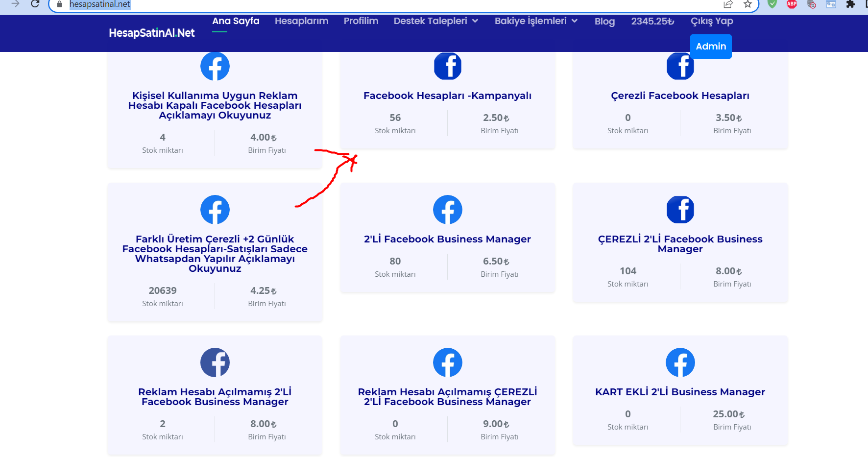Click Facebook icon above 2'Lİ Facebook Business Manager
The width and height of the screenshot is (868, 457).
tap(448, 210)
